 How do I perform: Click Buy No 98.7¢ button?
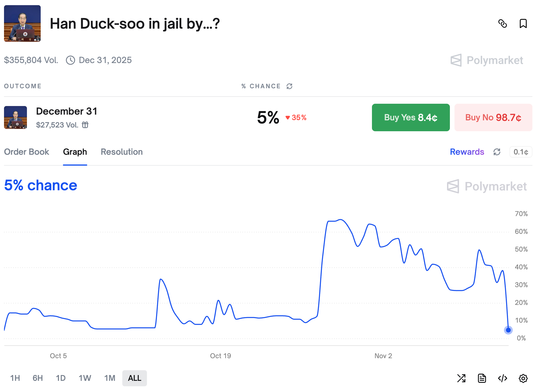(493, 117)
